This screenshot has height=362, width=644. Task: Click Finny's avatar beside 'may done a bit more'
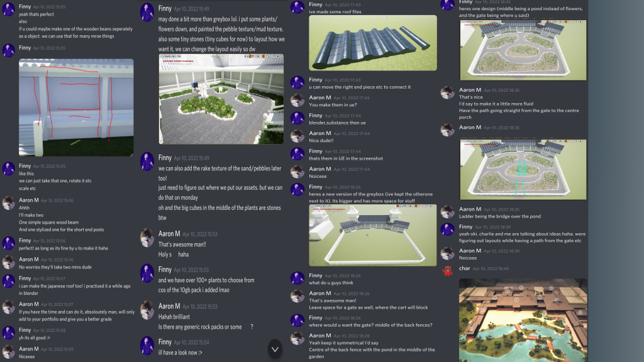147,11
